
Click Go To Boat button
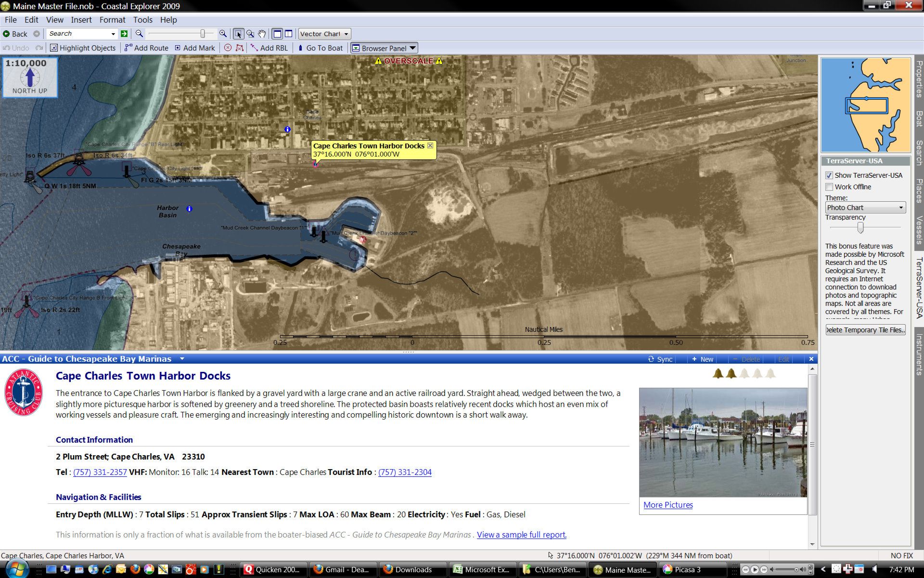click(321, 48)
